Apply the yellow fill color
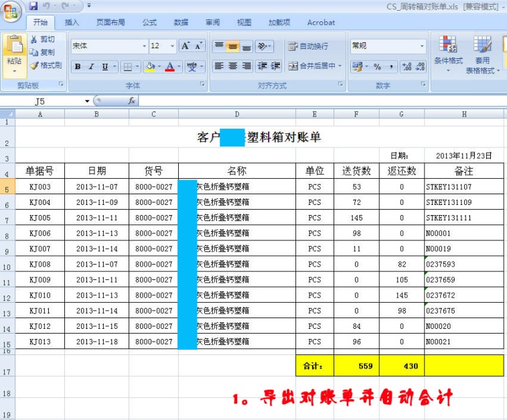 point(150,66)
